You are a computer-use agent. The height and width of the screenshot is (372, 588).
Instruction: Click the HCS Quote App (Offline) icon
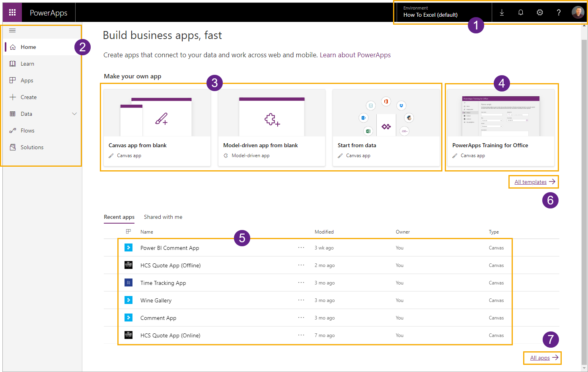click(x=129, y=265)
